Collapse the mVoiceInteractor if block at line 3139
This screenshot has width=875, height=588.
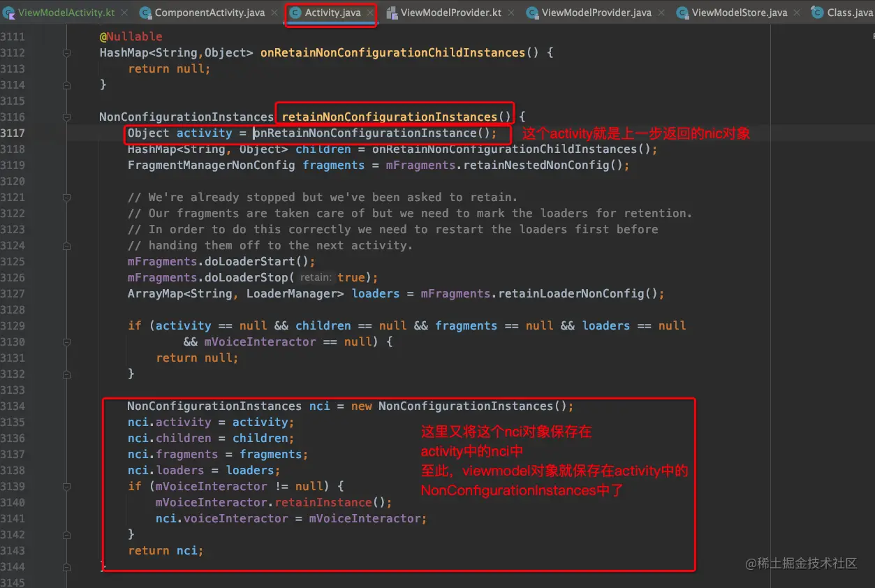click(x=66, y=486)
